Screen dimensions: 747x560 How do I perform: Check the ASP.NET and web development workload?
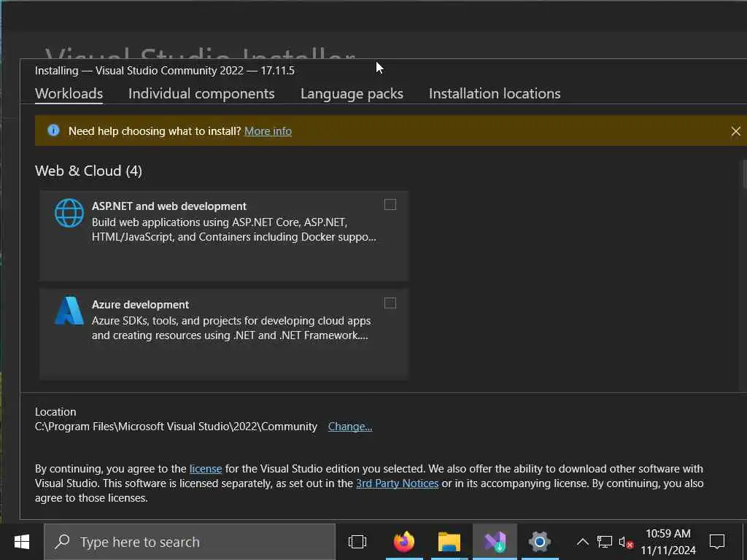point(390,205)
